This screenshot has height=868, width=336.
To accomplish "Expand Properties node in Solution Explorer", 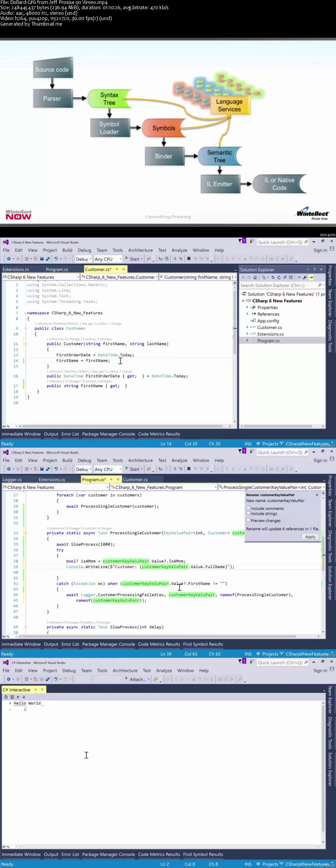I will pyautogui.click(x=247, y=307).
